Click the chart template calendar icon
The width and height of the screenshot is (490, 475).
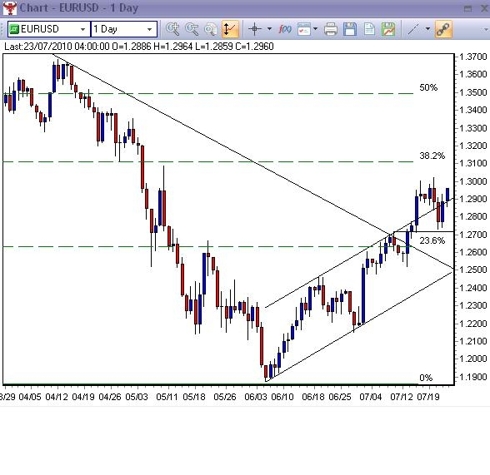click(304, 29)
